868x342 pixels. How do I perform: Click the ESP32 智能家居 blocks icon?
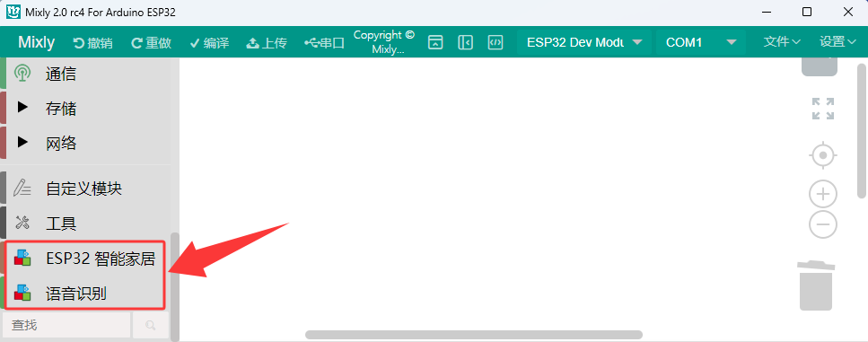22,258
